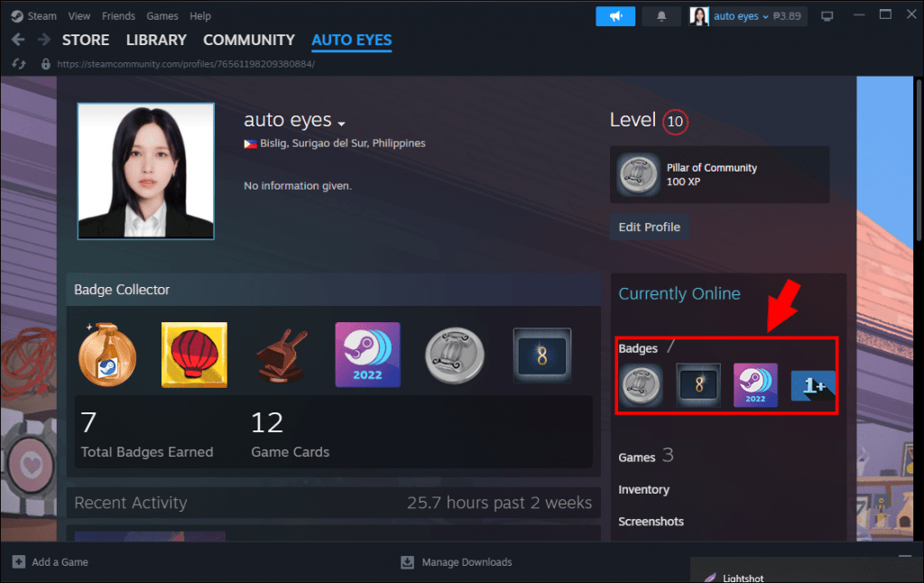924x583 pixels.
Task: Switch to the LIBRARY tab
Action: click(x=156, y=40)
